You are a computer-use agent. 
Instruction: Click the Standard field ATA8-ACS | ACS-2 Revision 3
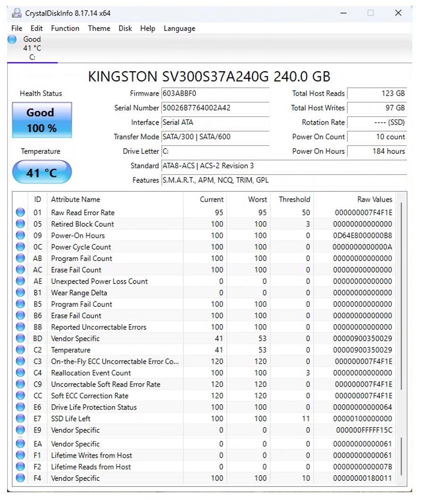click(x=284, y=166)
